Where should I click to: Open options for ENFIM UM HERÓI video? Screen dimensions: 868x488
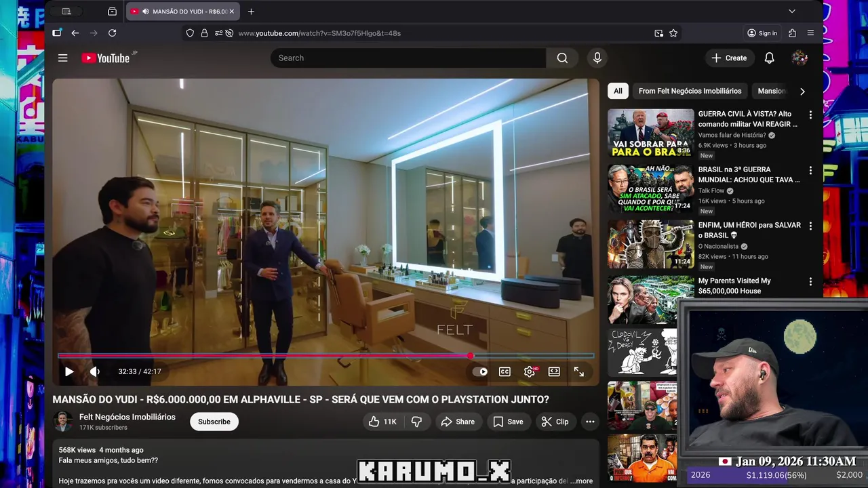point(810,226)
